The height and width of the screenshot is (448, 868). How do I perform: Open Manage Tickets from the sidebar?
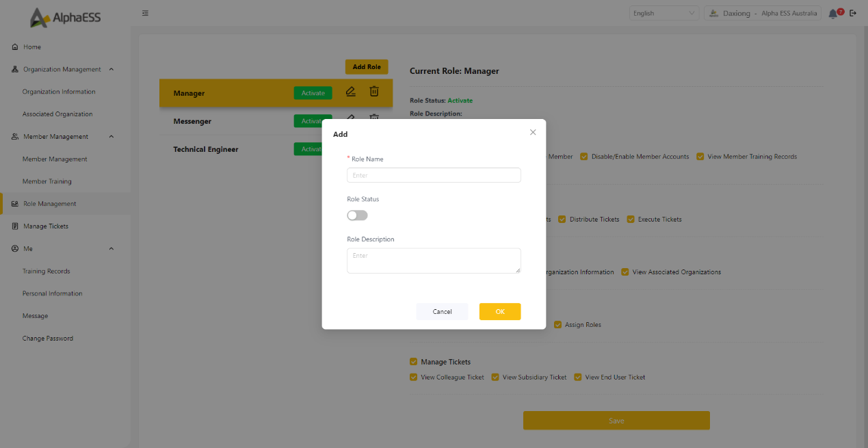46,226
